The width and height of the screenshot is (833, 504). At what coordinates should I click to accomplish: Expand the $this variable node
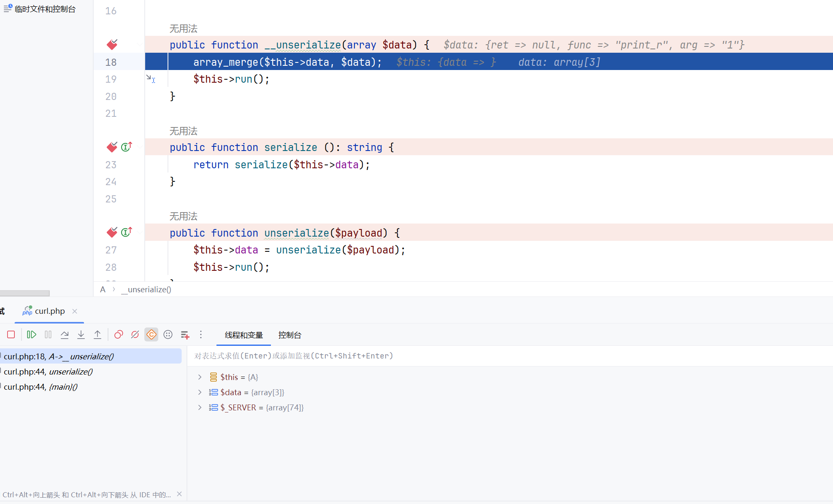200,377
